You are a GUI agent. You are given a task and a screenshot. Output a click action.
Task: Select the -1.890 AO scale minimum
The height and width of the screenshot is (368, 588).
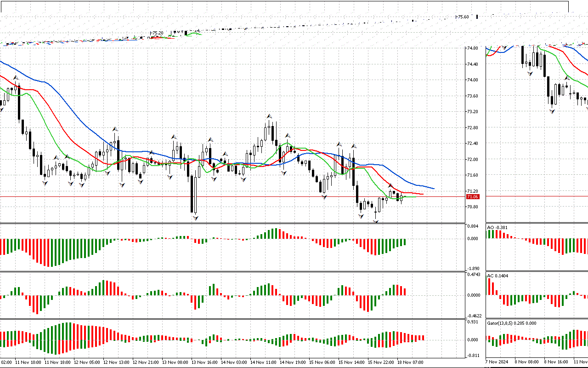pos(472,269)
